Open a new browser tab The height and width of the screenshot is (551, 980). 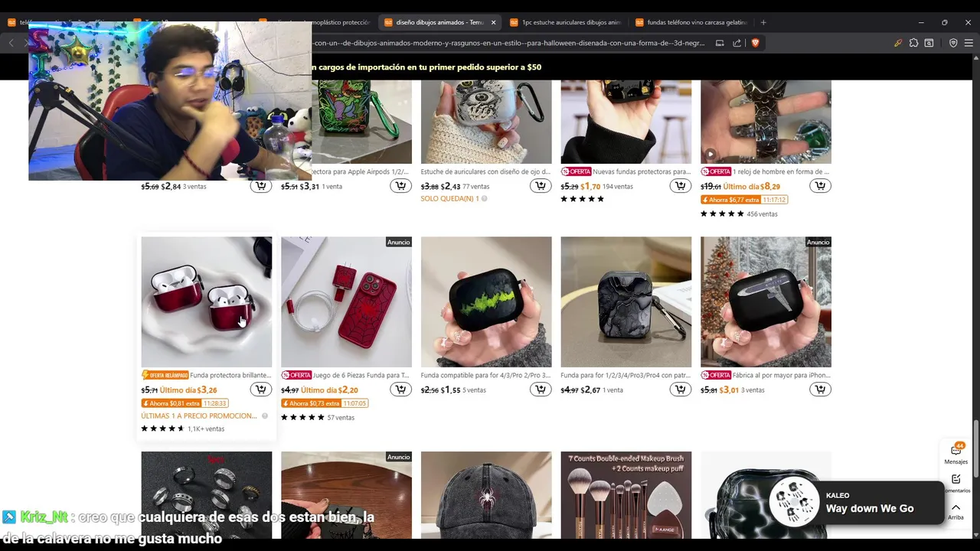point(763,22)
